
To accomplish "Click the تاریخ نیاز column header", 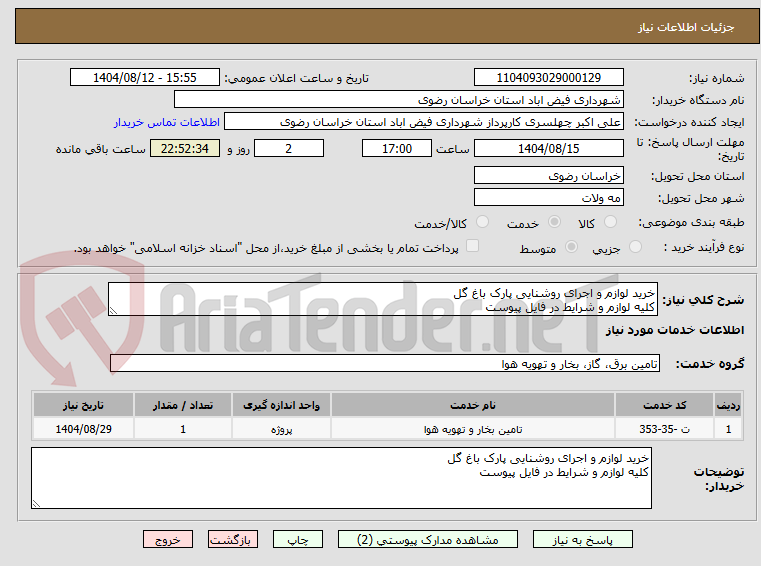I will click(83, 405).
